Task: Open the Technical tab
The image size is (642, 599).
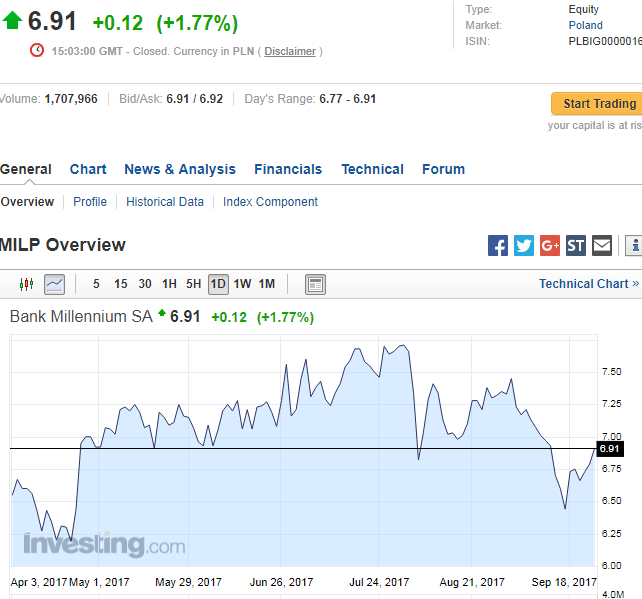Action: [x=373, y=169]
